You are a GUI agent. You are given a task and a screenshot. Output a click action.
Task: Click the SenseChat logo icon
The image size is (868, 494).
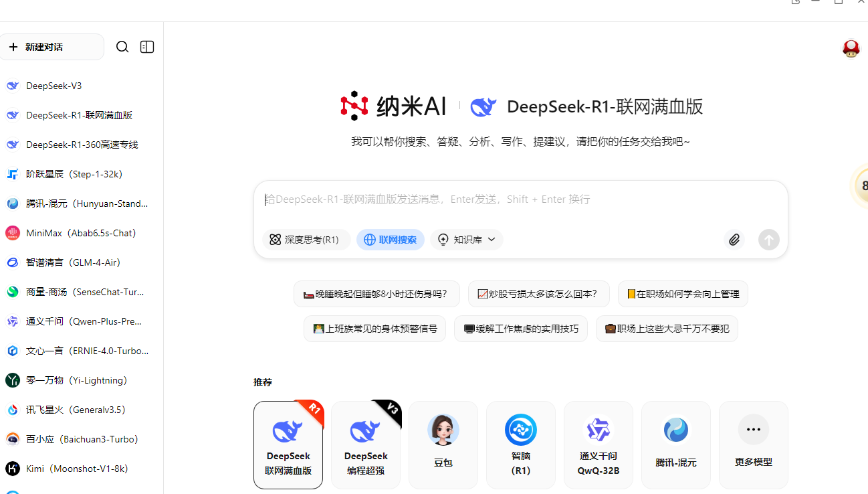pyautogui.click(x=13, y=292)
